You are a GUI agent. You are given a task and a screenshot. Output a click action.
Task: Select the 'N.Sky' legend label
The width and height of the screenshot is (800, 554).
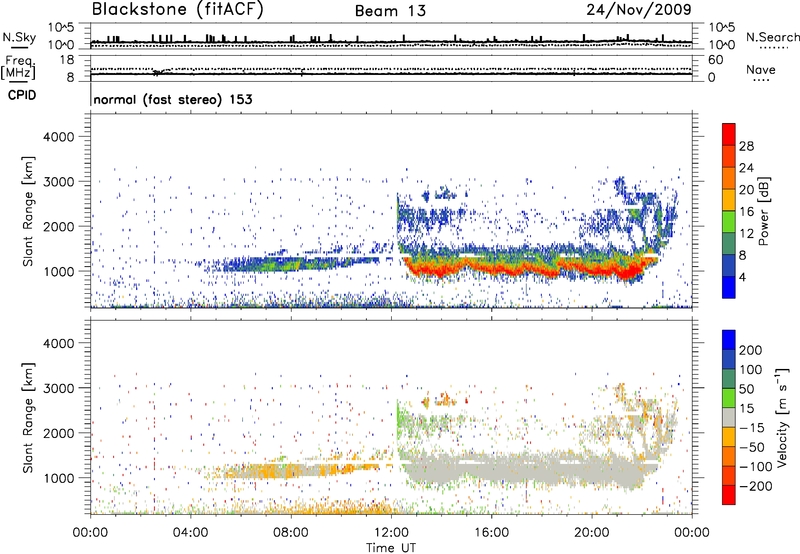click(19, 37)
